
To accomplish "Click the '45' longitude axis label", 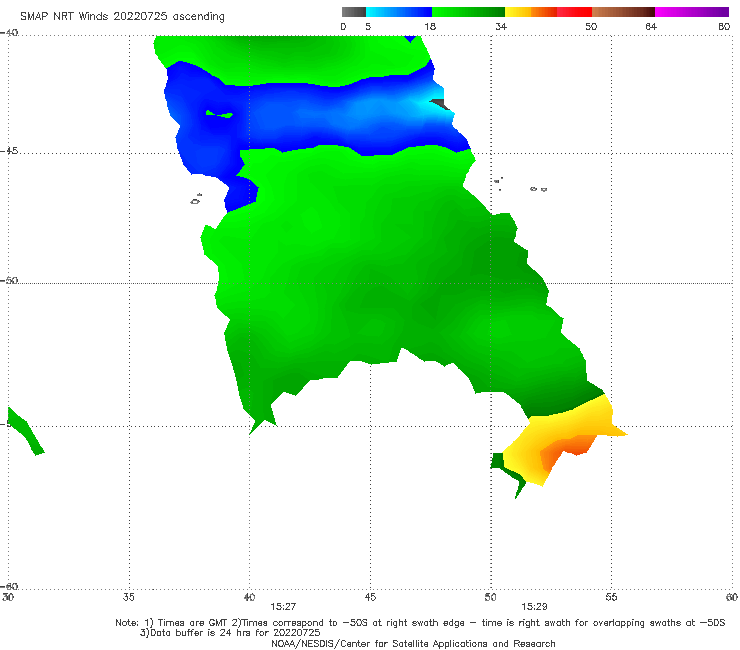I will pyautogui.click(x=370, y=597).
